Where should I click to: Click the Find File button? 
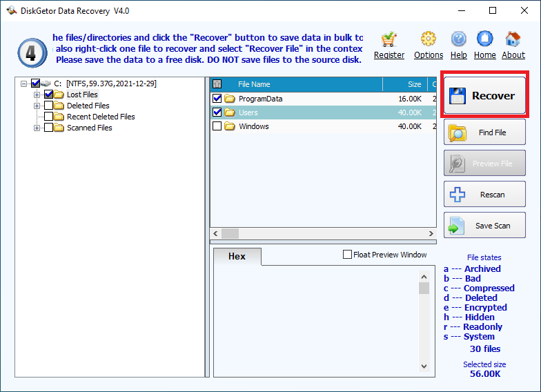(x=484, y=133)
